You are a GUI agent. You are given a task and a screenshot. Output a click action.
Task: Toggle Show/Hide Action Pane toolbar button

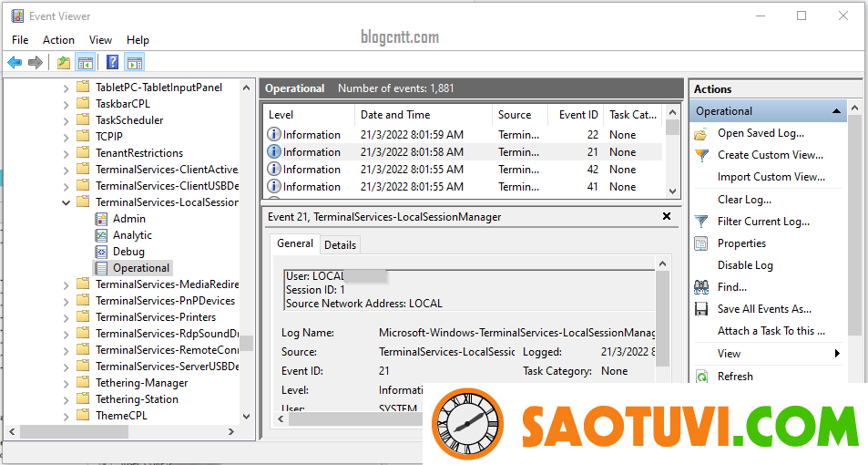click(x=135, y=63)
